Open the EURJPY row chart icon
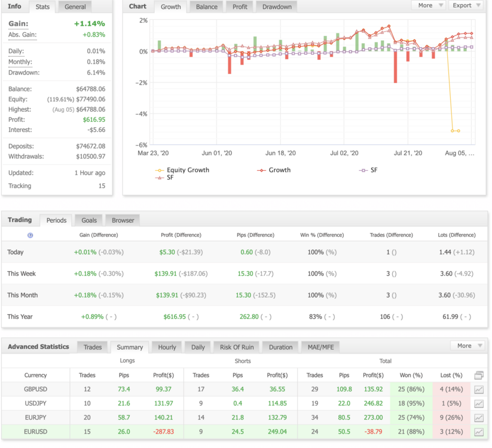 (478, 418)
